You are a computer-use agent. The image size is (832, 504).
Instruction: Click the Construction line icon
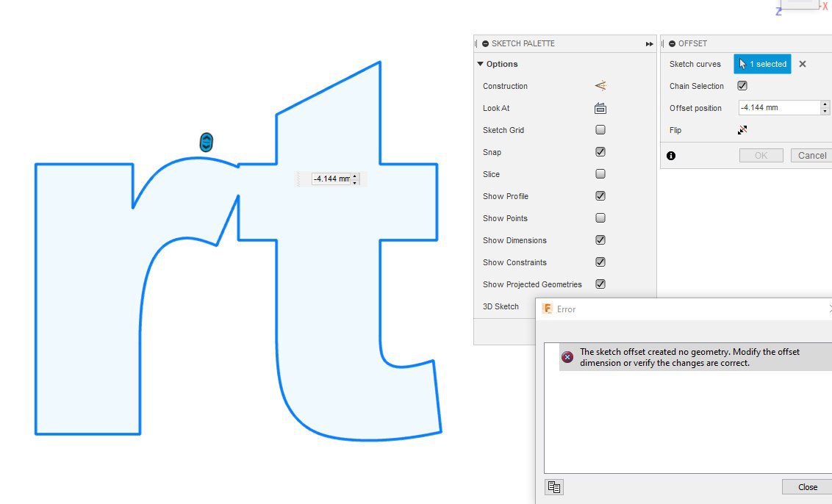tap(600, 85)
